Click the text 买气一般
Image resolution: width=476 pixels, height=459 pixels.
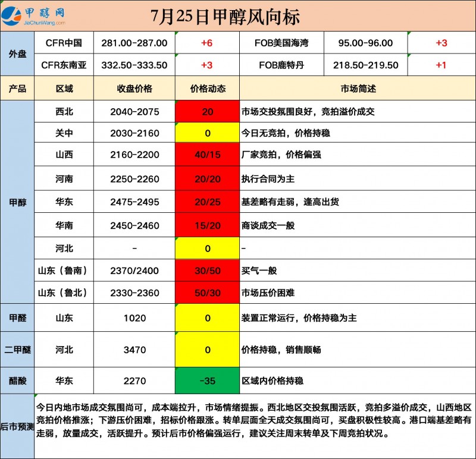point(259,271)
